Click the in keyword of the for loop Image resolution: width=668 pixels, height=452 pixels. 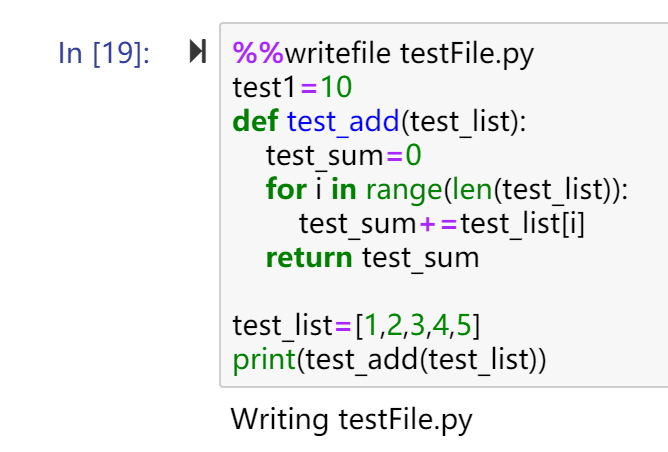click(x=343, y=189)
